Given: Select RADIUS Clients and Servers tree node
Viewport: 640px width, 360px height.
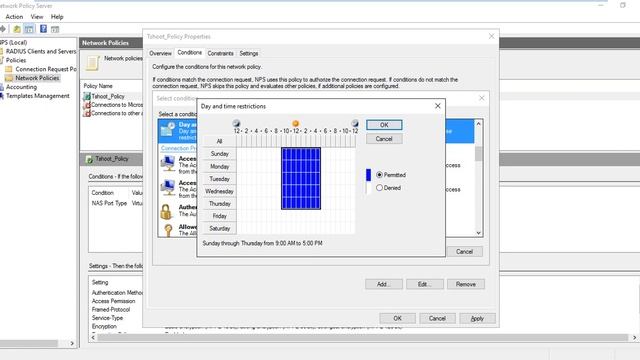Looking at the screenshot, I should coord(41,51).
